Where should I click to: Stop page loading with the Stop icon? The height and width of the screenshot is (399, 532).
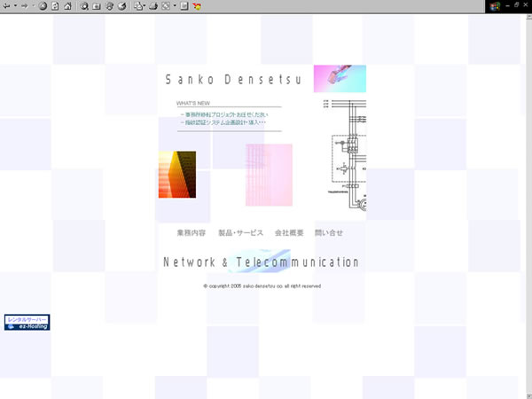43,6
